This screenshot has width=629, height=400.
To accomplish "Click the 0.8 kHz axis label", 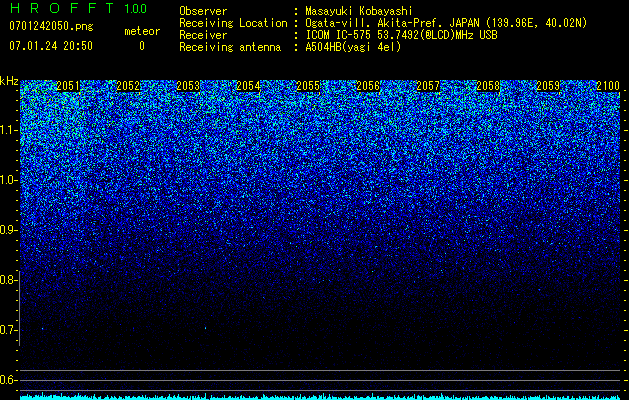I will click(8, 280).
